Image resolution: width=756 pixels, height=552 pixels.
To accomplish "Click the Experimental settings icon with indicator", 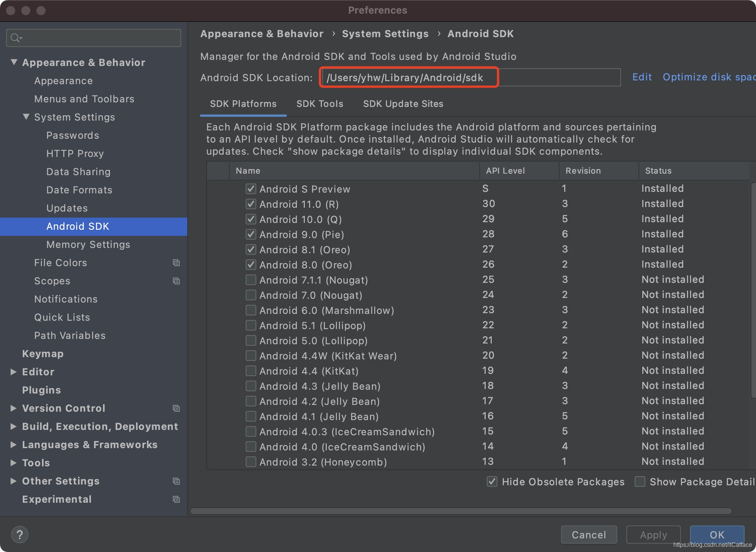I will tap(176, 499).
